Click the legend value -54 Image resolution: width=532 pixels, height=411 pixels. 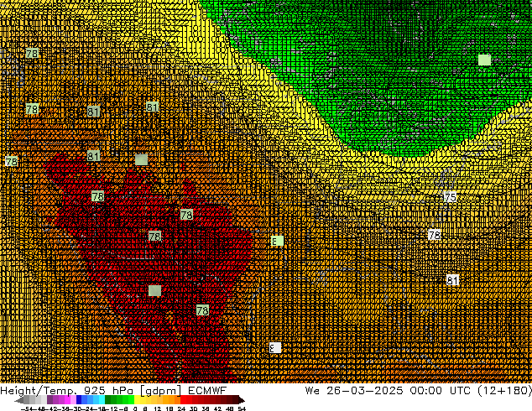(x=27, y=408)
